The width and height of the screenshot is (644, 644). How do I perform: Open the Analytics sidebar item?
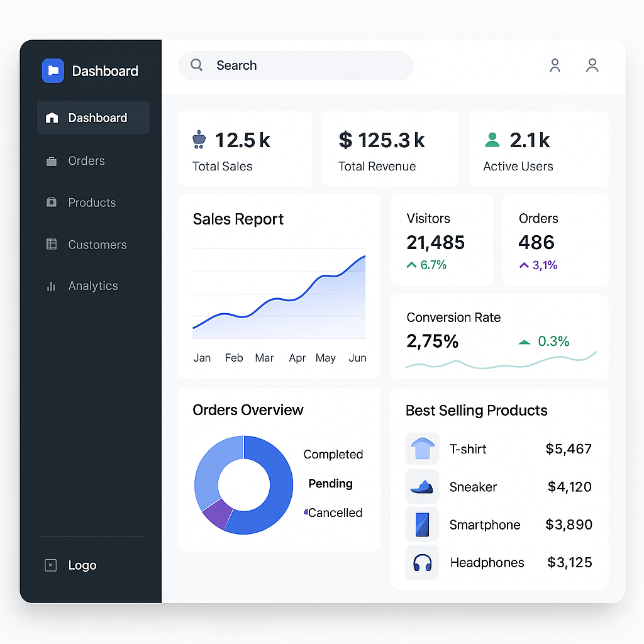click(92, 286)
